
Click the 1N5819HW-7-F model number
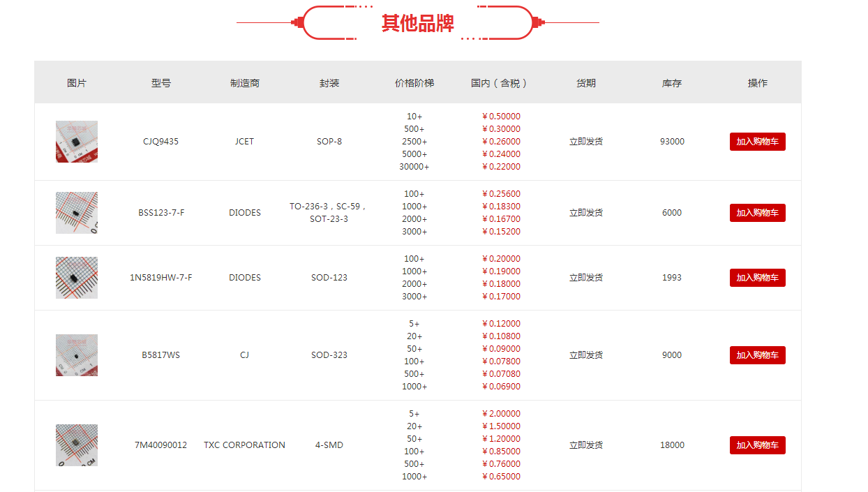[x=161, y=278]
